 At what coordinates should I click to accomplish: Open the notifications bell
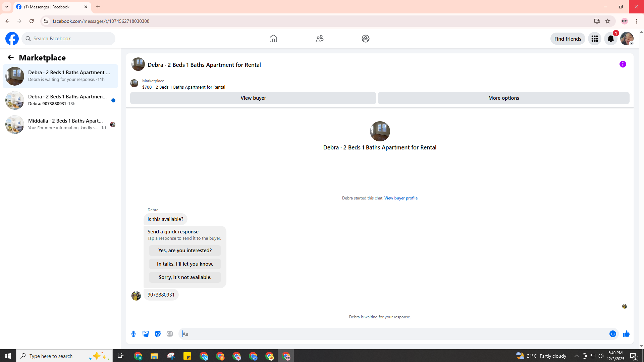point(611,39)
